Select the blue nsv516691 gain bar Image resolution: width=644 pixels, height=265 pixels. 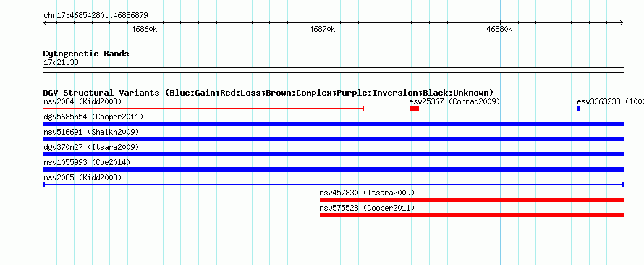click(x=333, y=139)
